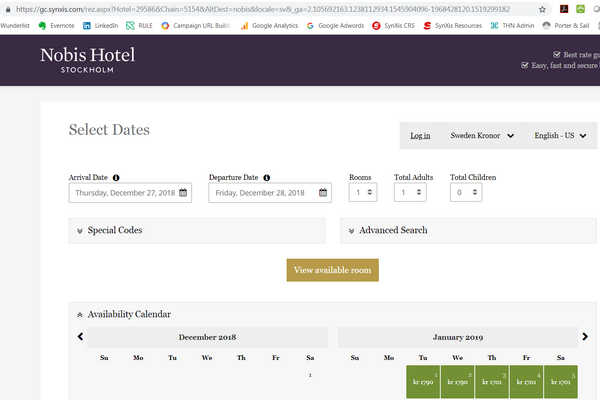Open the SynXis CRS bookmark
Screen dimensions: 600x400
coord(394,26)
